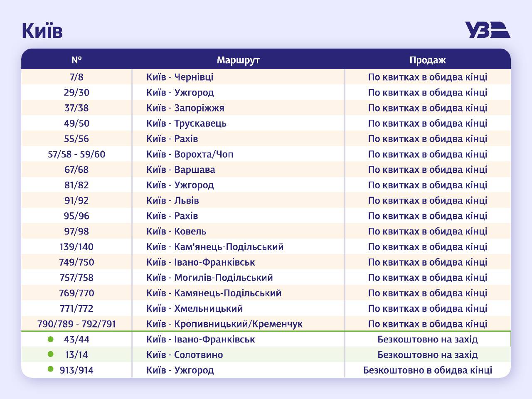
Task: Open the Київ - Трускавець route row
Action: click(x=186, y=123)
